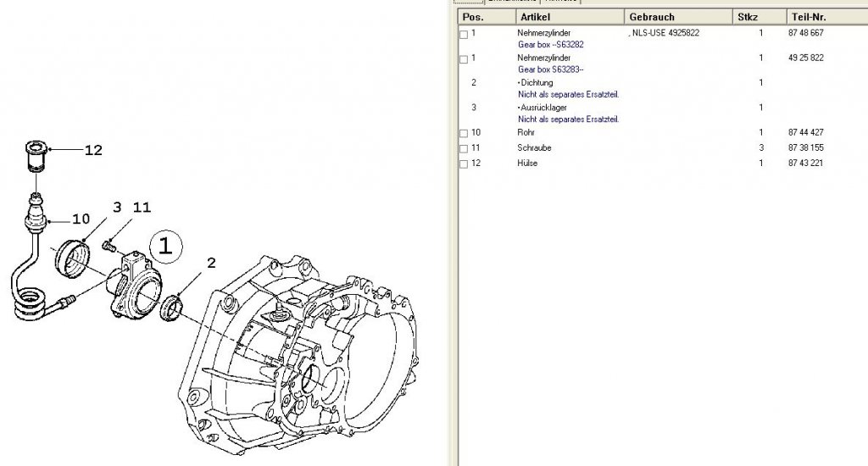This screenshot has height=466, width=868.
Task: Click the sleeve part drawing next to label 12
Action: pyautogui.click(x=37, y=157)
